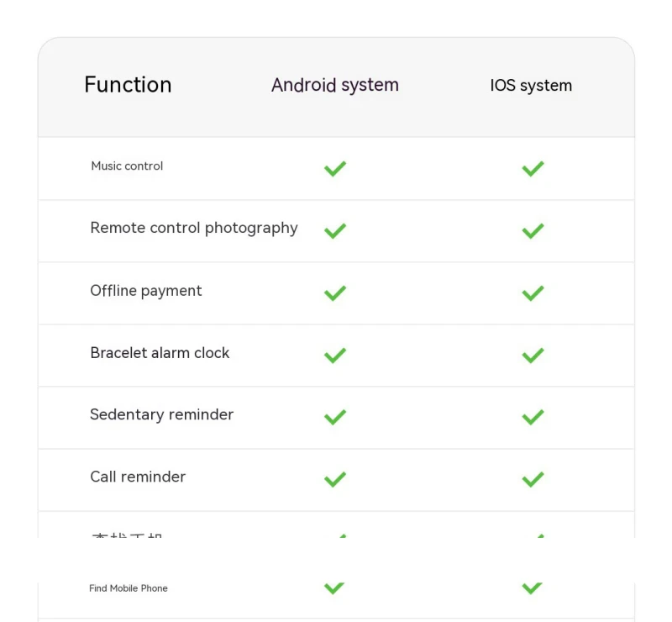Viewport: 672px width, 622px height.
Task: Click Android checkmark for Offline payment
Action: click(x=334, y=293)
